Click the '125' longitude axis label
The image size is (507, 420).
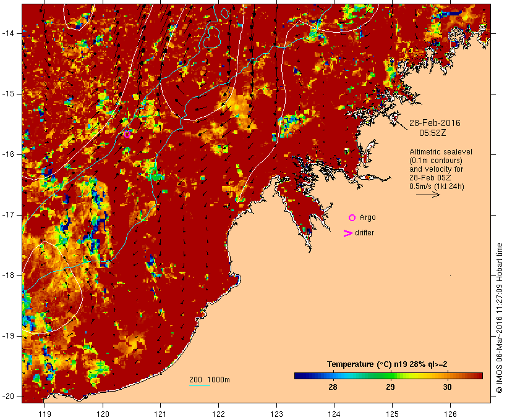[x=392, y=414]
